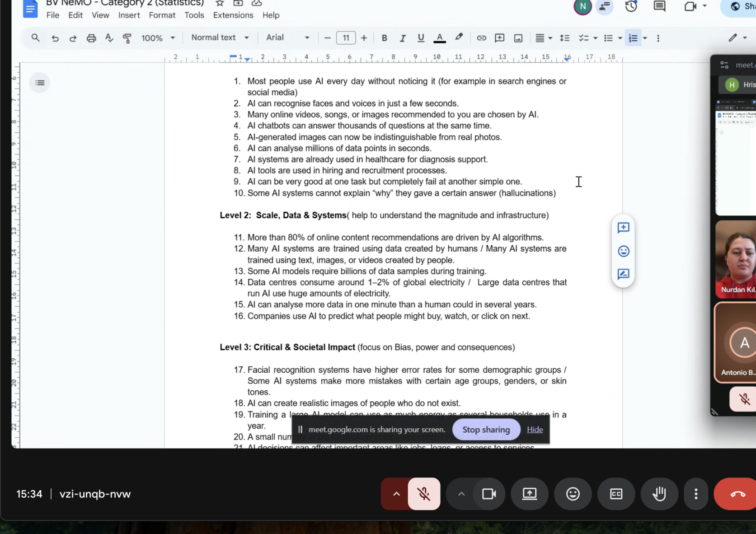Open the File menu
This screenshot has width=756, height=534.
click(x=53, y=15)
